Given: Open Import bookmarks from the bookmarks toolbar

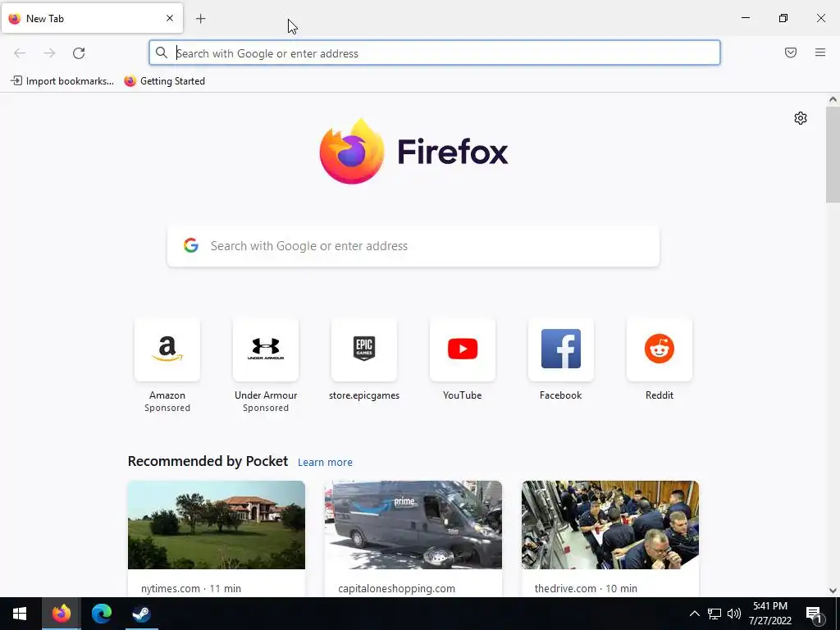Looking at the screenshot, I should click(62, 81).
